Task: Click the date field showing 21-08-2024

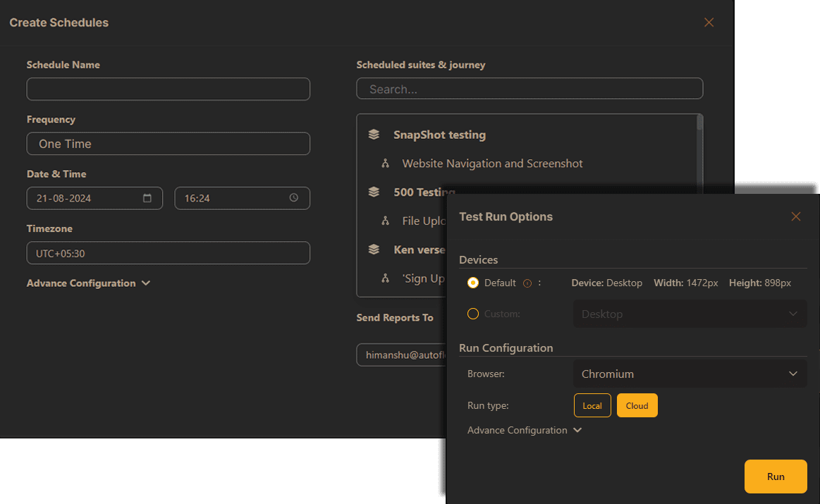Action: [x=94, y=198]
